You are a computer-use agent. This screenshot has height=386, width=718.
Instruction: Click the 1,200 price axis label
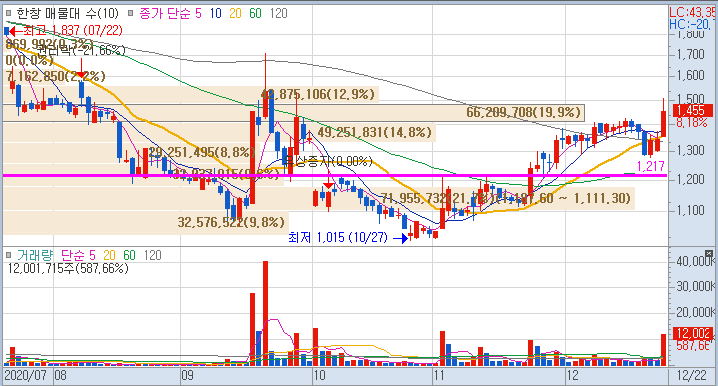(691, 179)
